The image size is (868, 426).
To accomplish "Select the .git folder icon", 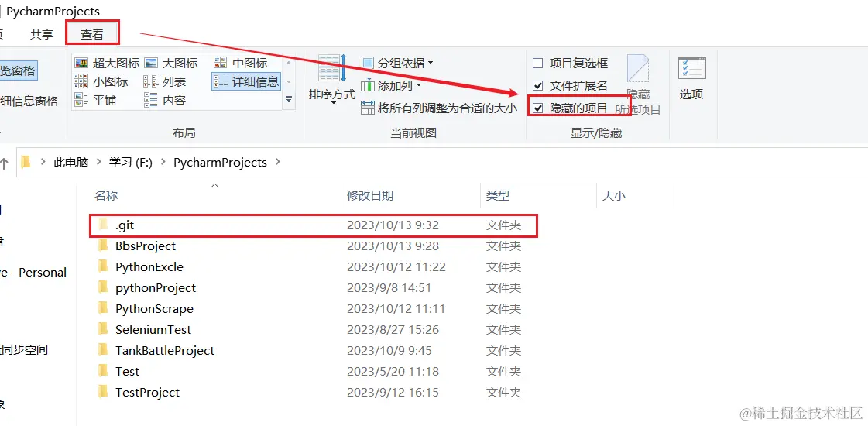I will tap(103, 225).
